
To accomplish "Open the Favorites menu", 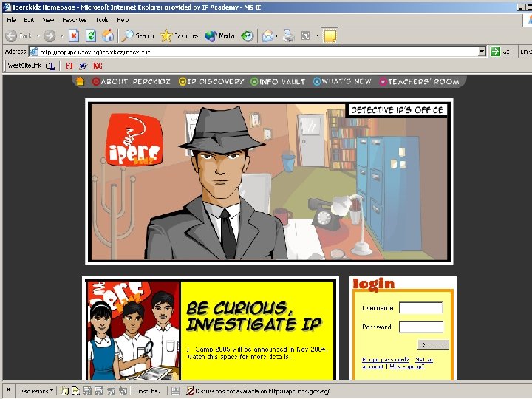I will click(75, 20).
